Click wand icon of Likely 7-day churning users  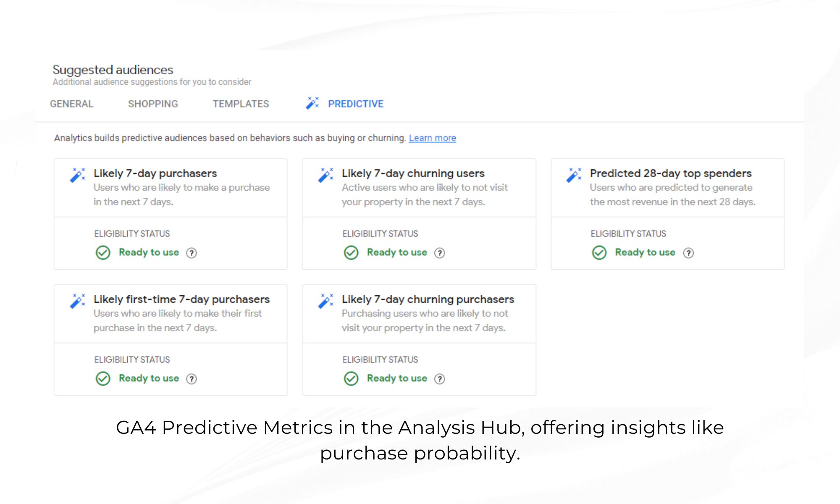[x=326, y=175]
